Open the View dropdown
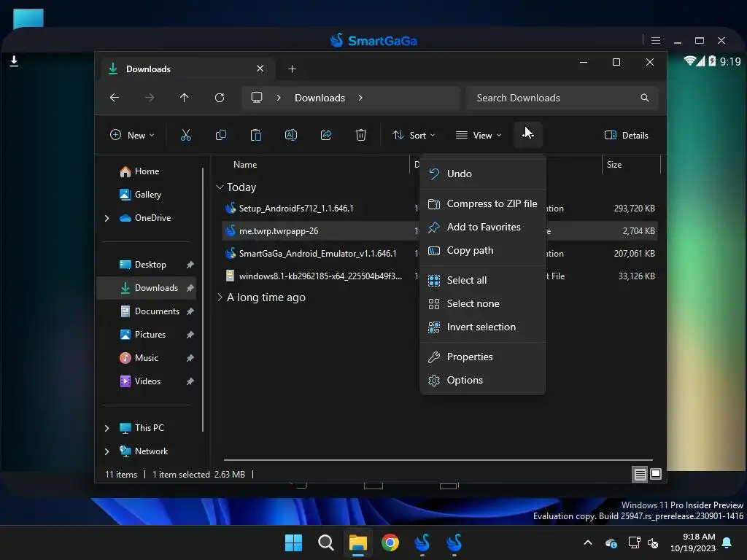Screen dimensions: 747x560 pos(479,135)
